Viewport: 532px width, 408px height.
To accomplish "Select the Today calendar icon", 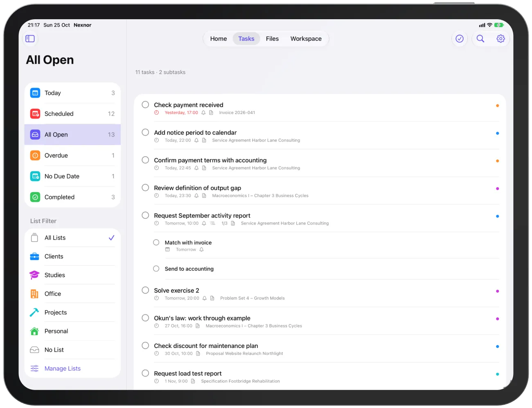I will (35, 93).
